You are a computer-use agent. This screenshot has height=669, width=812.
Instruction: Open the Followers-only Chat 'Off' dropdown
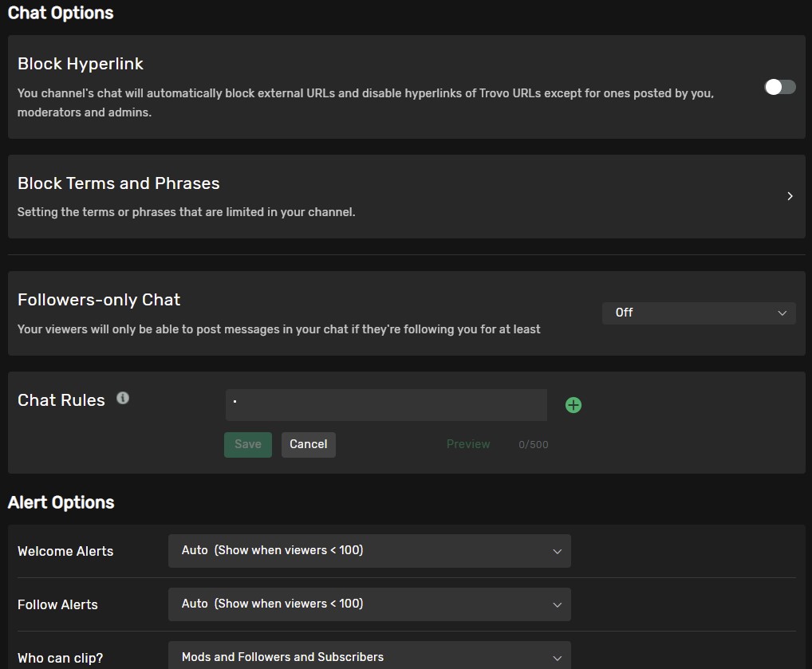pos(699,313)
